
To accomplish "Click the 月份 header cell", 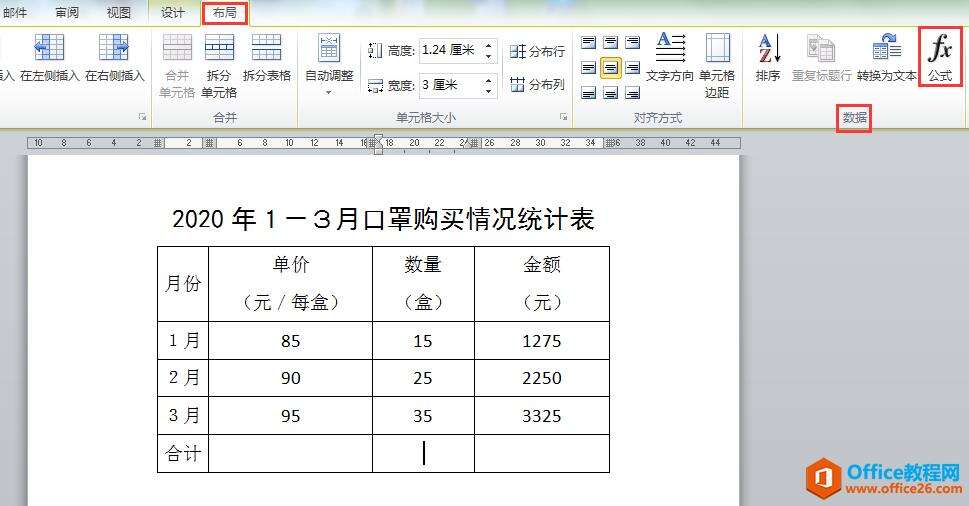I will pyautogui.click(x=183, y=284).
